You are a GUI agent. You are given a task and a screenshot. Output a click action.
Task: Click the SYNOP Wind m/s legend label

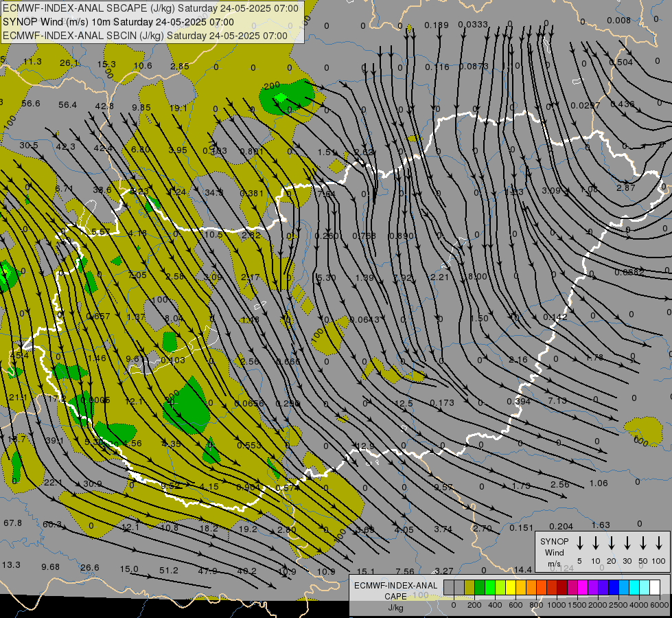point(554,552)
